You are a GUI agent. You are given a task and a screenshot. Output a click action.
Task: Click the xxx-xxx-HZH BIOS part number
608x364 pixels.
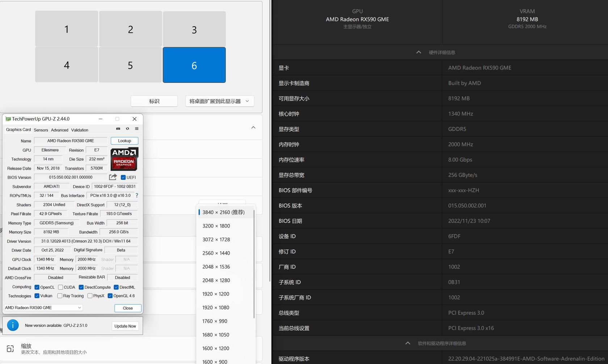tap(464, 190)
